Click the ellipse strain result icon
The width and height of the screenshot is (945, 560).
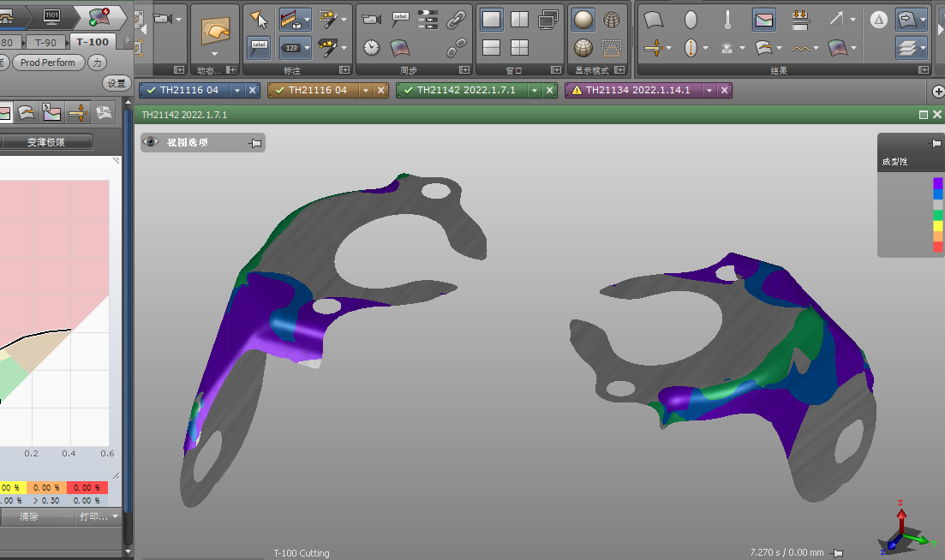coord(691,20)
